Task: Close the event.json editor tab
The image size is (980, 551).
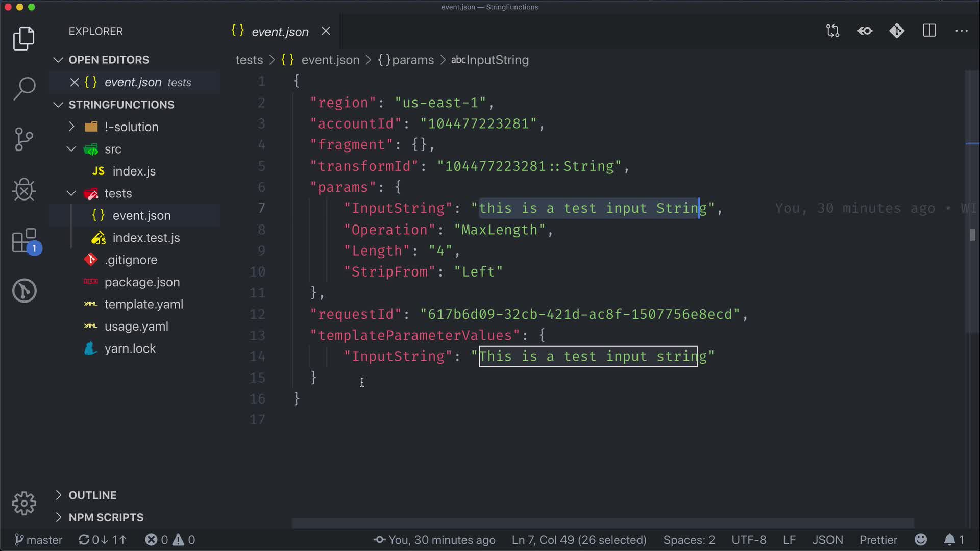Action: [326, 31]
